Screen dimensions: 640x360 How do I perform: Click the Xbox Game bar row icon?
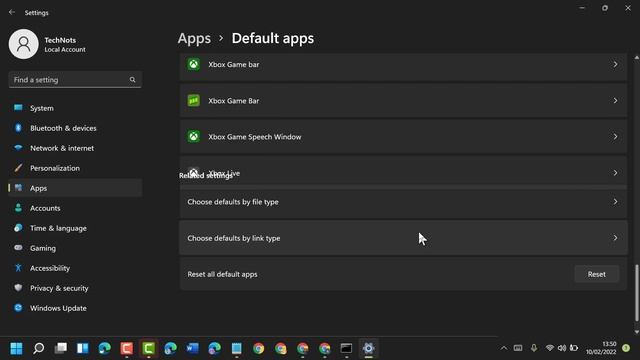point(194,64)
